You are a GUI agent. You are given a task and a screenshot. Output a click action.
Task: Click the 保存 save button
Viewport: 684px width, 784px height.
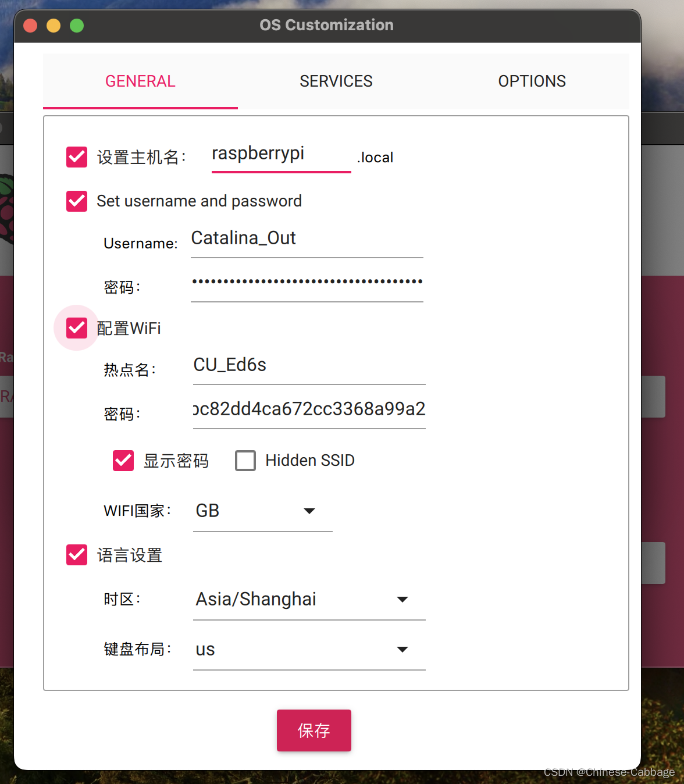[314, 730]
